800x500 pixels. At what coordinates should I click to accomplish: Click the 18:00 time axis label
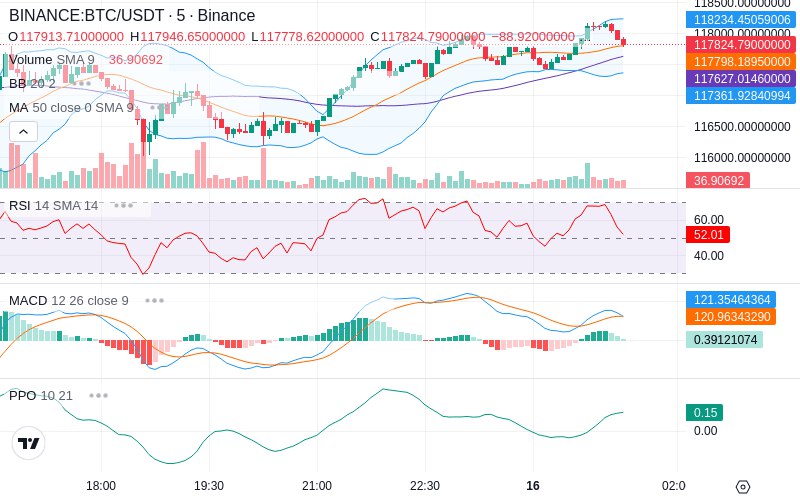coord(101,486)
